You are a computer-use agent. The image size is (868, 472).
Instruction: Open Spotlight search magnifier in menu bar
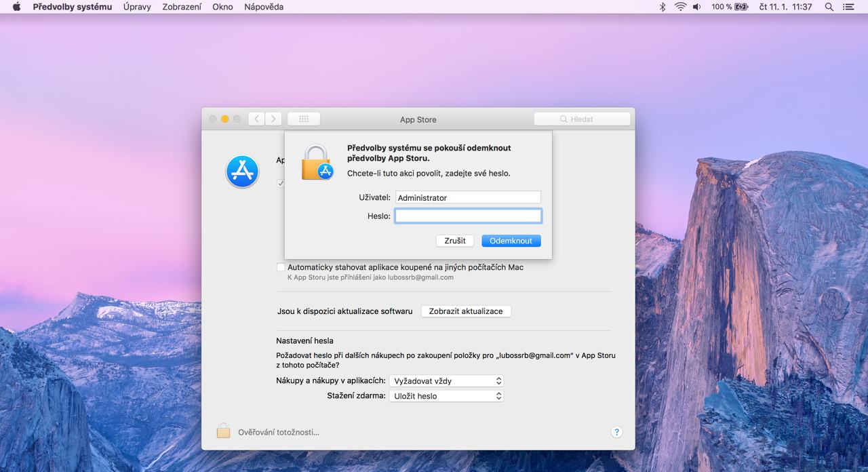click(x=829, y=7)
